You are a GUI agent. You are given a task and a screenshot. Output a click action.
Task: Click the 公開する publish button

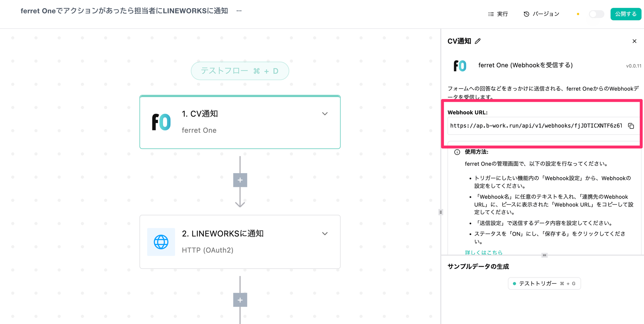pos(625,14)
